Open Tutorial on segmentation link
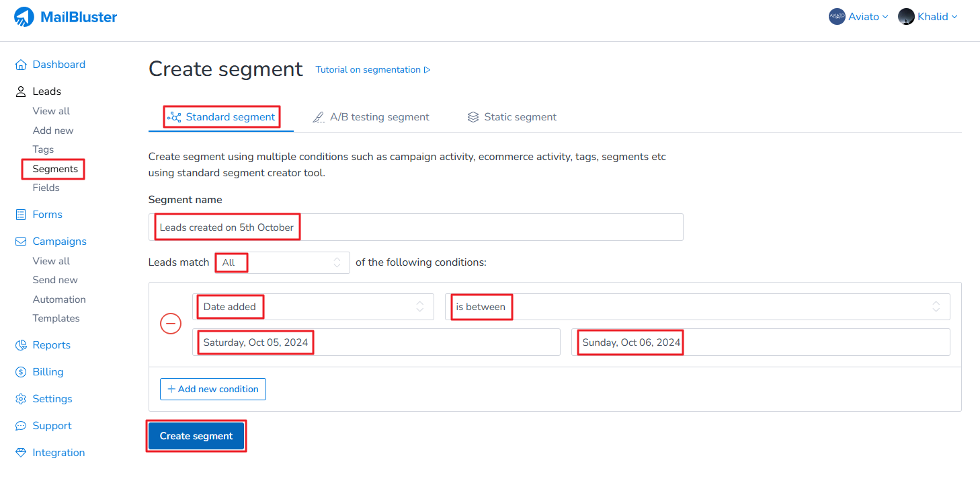This screenshot has width=980, height=481. 372,70
